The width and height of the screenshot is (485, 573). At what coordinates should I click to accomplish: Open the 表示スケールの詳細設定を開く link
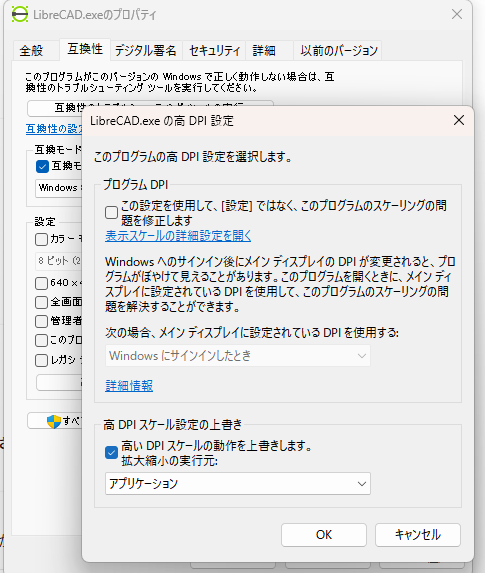[178, 236]
